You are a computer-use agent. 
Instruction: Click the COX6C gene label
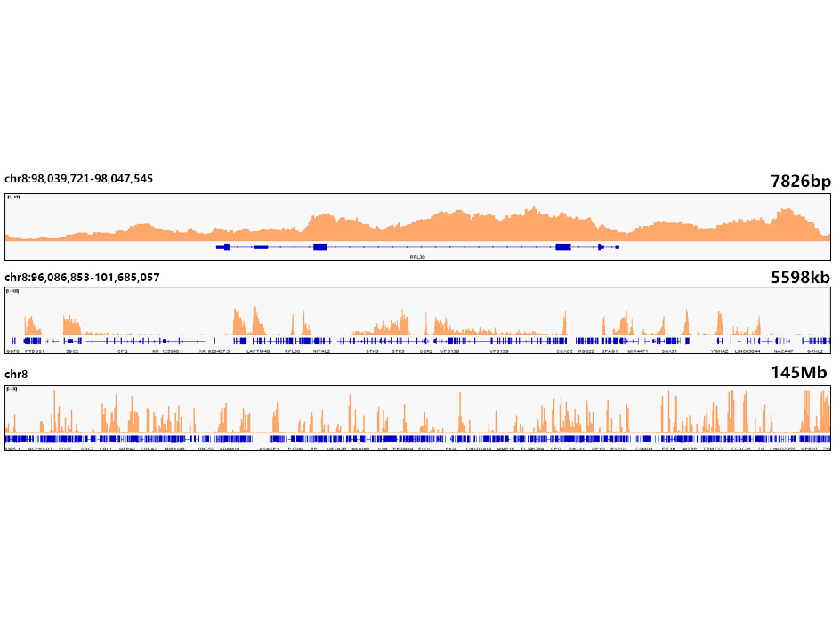pyautogui.click(x=564, y=351)
